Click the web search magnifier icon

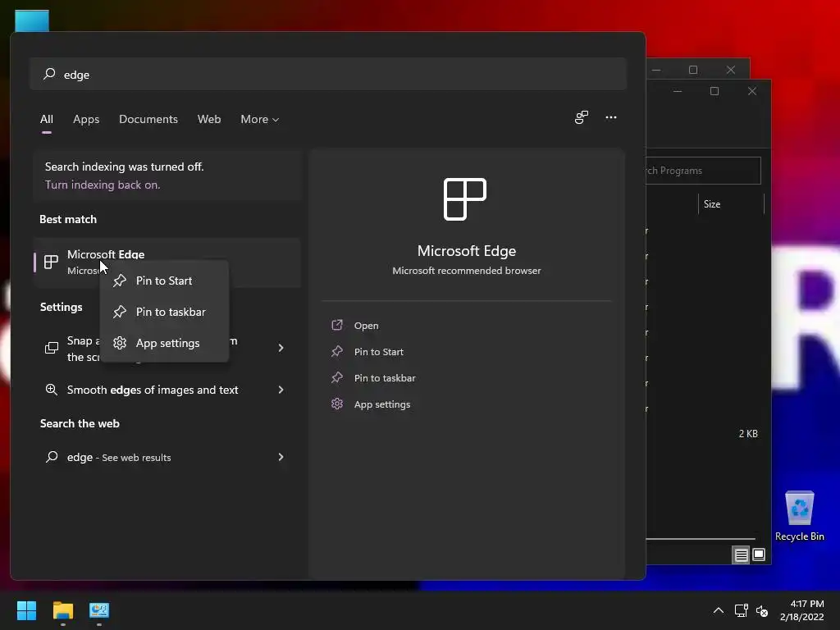52,456
